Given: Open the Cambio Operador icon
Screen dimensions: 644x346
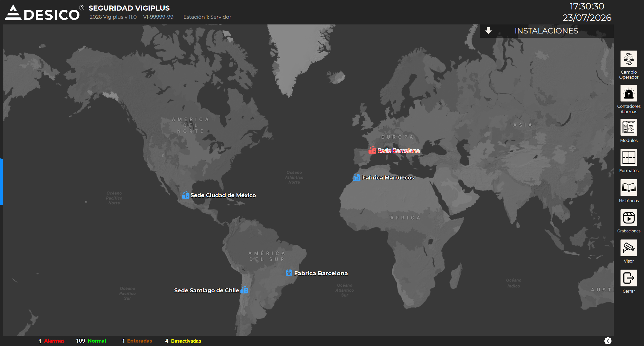Looking at the screenshot, I should point(629,59).
